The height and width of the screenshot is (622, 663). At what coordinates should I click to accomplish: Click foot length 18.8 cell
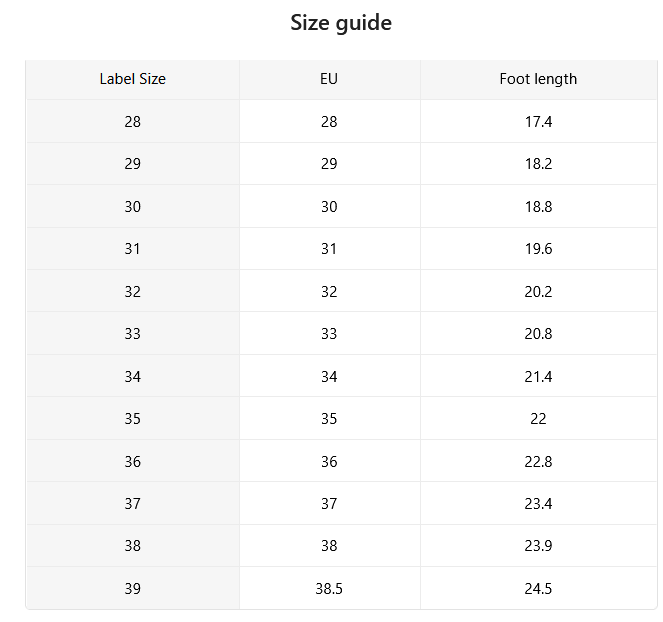coord(538,207)
